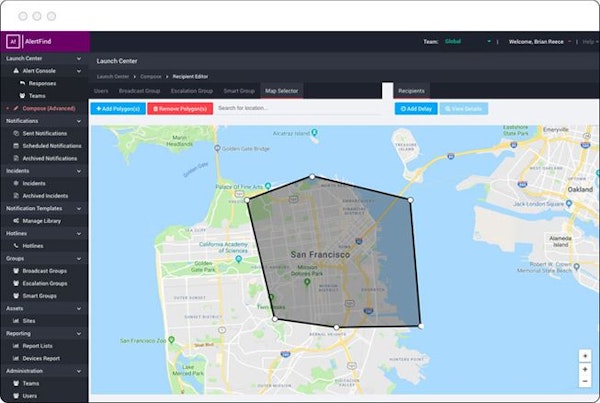Collapse the Assets sidebar section
The width and height of the screenshot is (600, 403).
pos(78,308)
